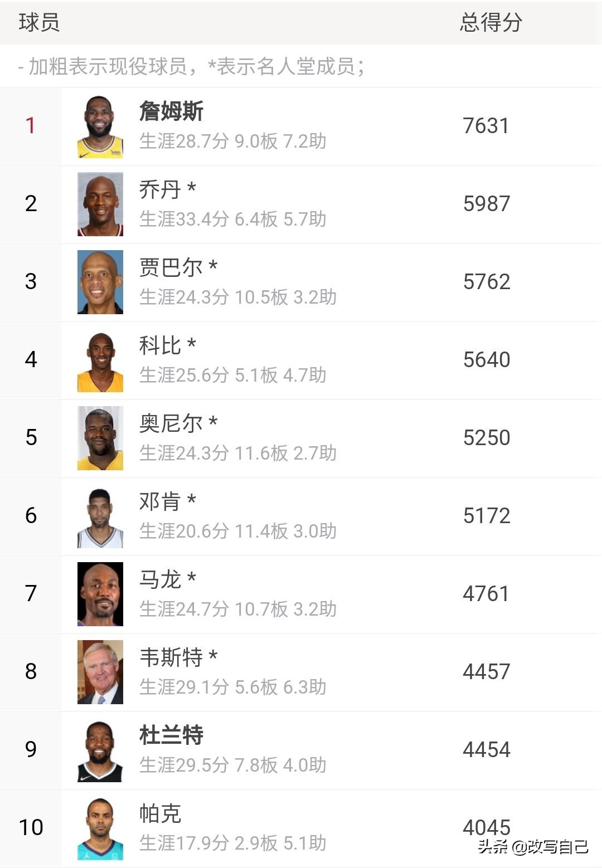The image size is (602, 868).
Task: Select the career stats line under 邓肯
Action: pos(237,531)
